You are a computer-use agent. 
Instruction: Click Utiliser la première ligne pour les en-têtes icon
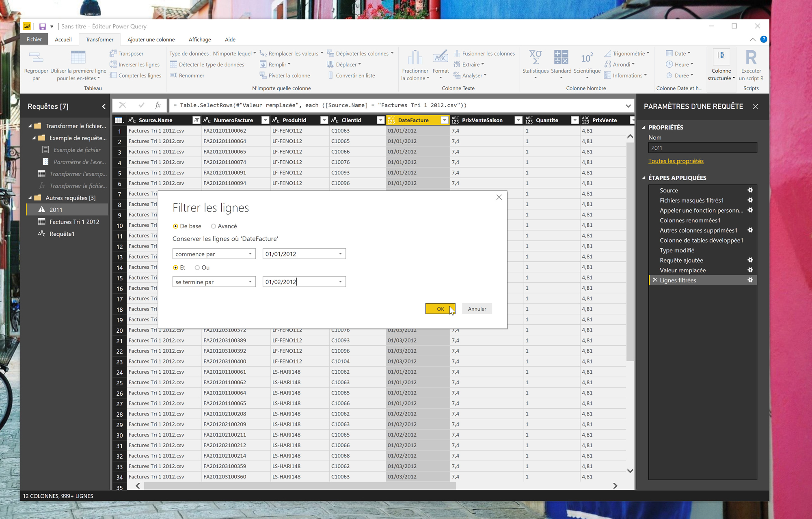[78, 57]
